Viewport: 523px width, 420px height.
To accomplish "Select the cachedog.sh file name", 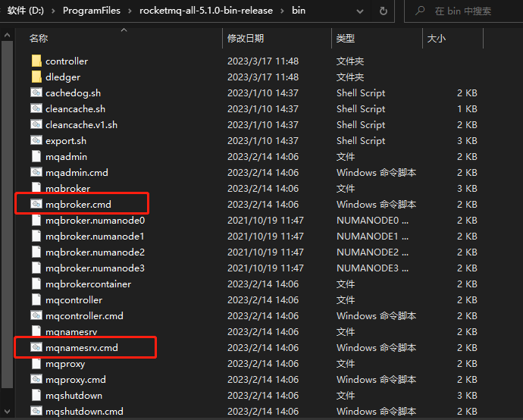I will click(73, 93).
